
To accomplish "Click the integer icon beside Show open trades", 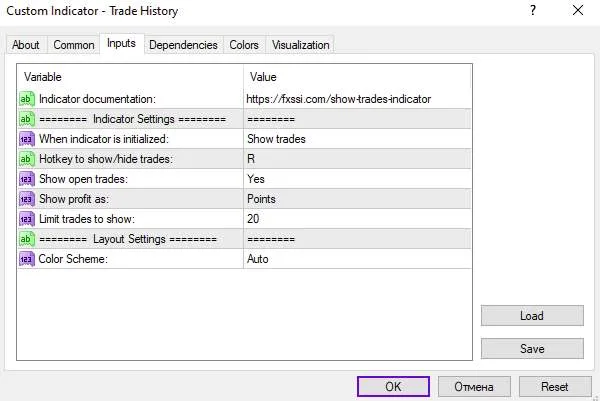I will pyautogui.click(x=27, y=179).
